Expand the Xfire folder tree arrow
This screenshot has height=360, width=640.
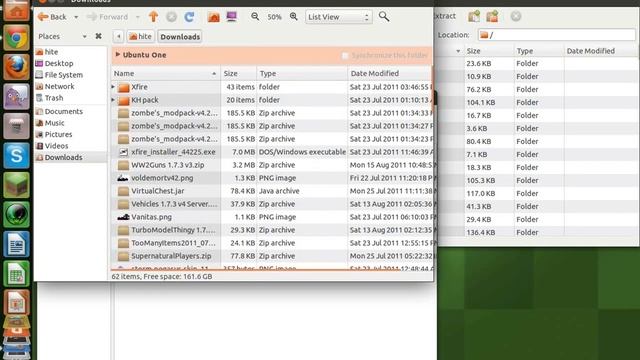(x=113, y=87)
